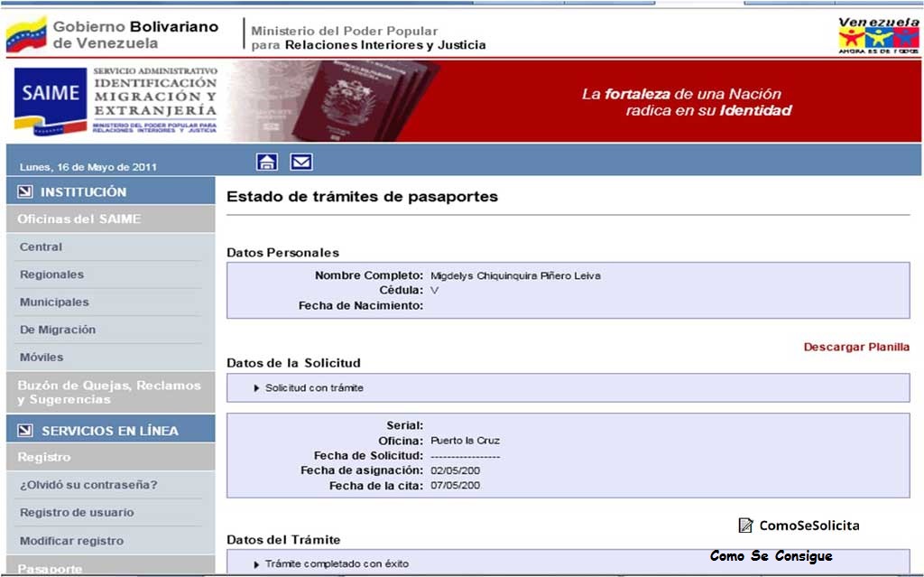Open the Móviles offices entry

click(42, 357)
